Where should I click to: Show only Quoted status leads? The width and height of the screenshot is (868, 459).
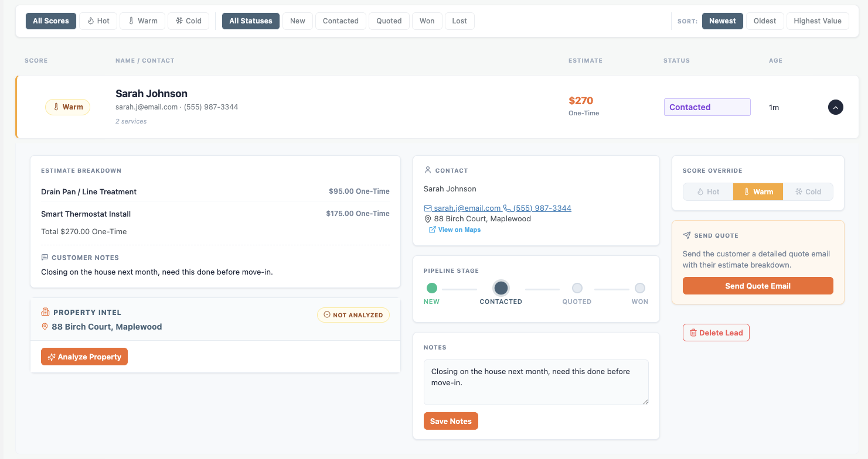(389, 21)
